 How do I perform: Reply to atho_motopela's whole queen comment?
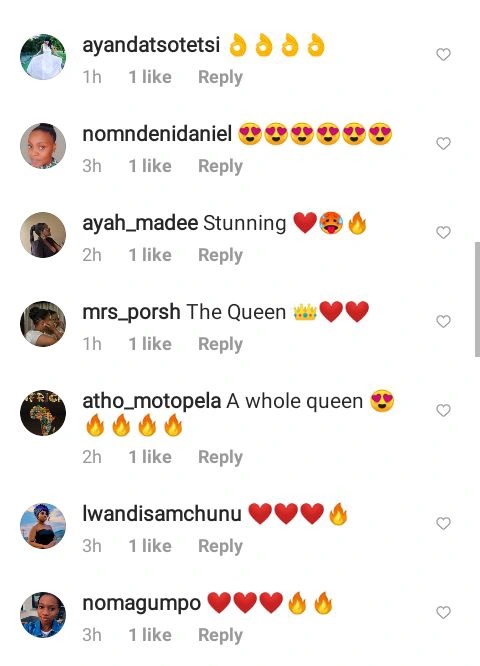click(x=220, y=457)
